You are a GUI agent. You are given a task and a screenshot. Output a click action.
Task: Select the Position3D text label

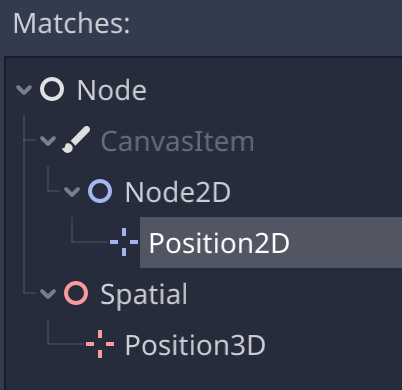pyautogui.click(x=195, y=345)
